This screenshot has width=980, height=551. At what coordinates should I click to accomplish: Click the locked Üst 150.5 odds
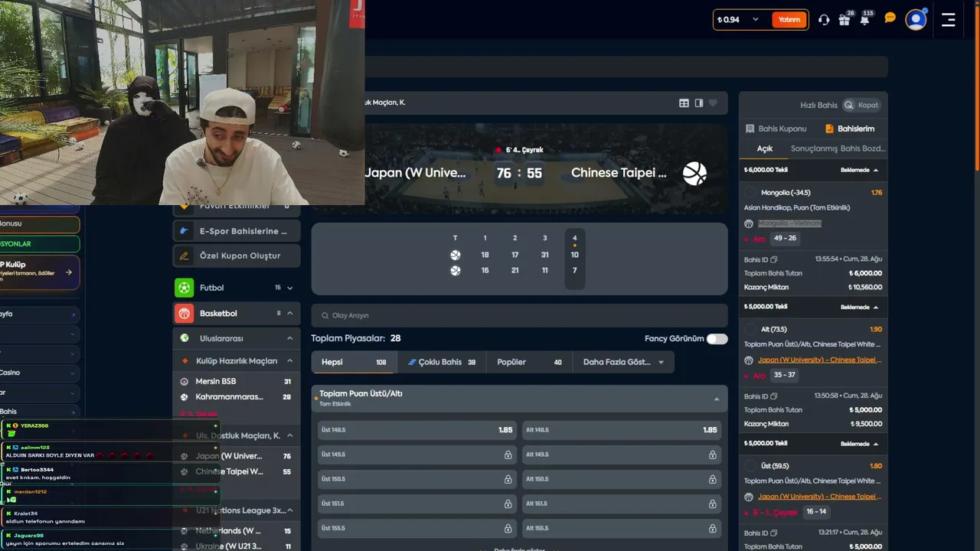click(417, 479)
